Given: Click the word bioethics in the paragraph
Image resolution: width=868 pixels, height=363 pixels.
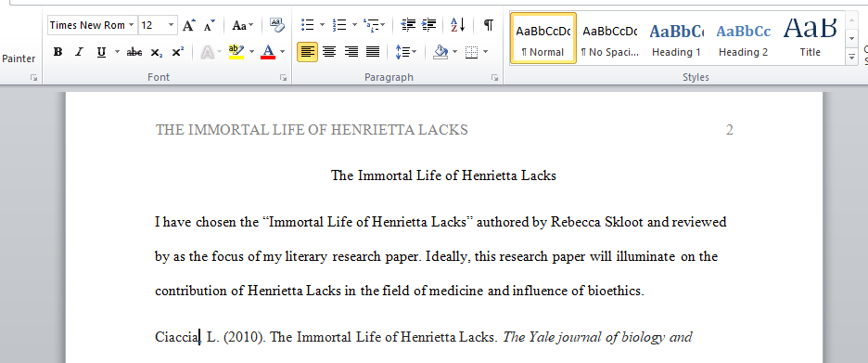Looking at the screenshot, I should (x=615, y=291).
